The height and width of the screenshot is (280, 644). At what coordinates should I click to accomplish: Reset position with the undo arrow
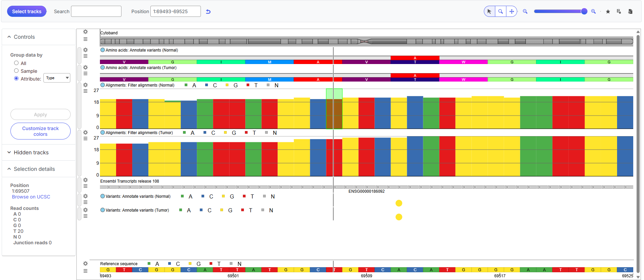pos(208,11)
